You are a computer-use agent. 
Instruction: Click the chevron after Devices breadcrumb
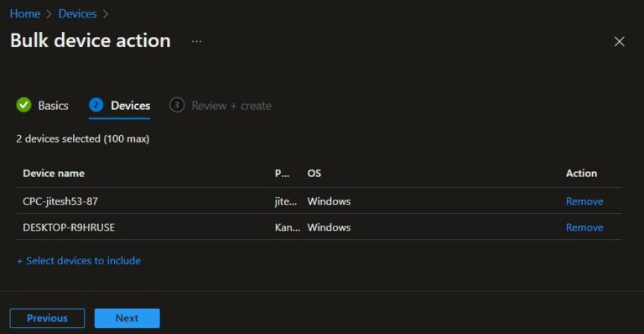click(106, 14)
